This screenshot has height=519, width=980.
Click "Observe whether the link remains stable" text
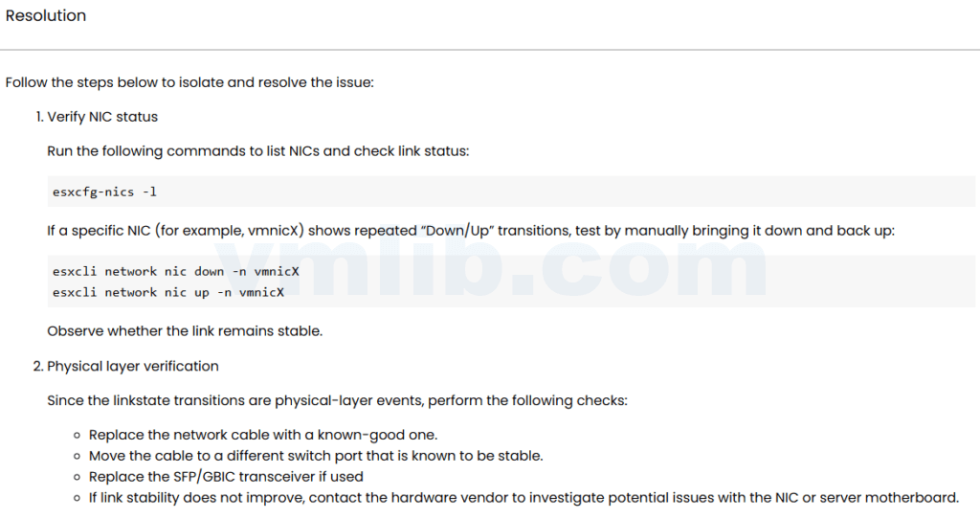pos(185,331)
